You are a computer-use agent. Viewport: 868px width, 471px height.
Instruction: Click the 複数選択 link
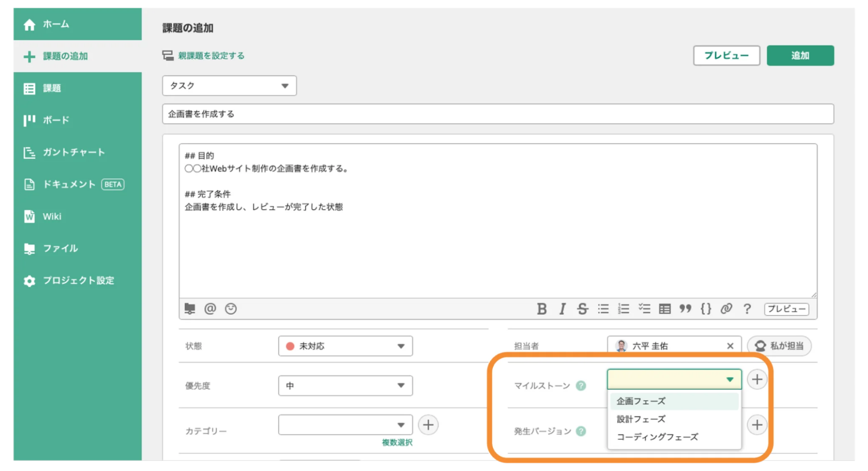click(397, 442)
